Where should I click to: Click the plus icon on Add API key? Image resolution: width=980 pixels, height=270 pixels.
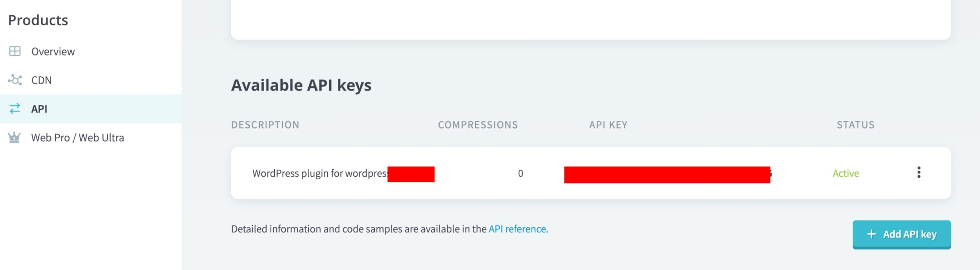click(871, 234)
